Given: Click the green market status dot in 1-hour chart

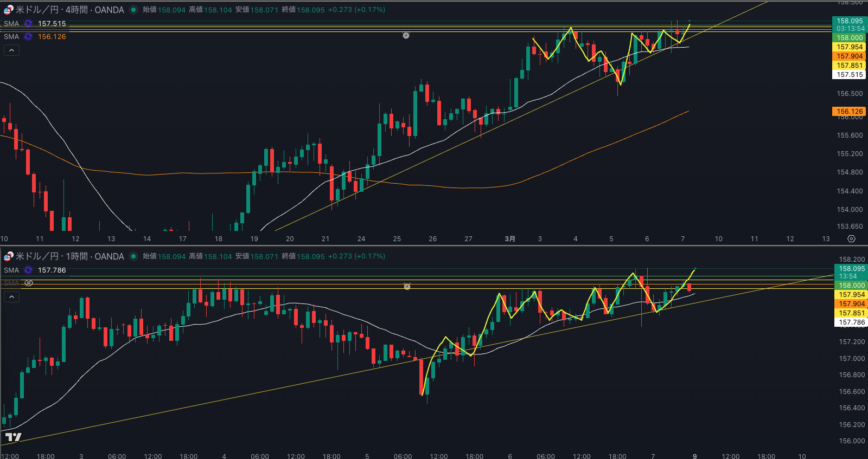Looking at the screenshot, I should pyautogui.click(x=133, y=256).
